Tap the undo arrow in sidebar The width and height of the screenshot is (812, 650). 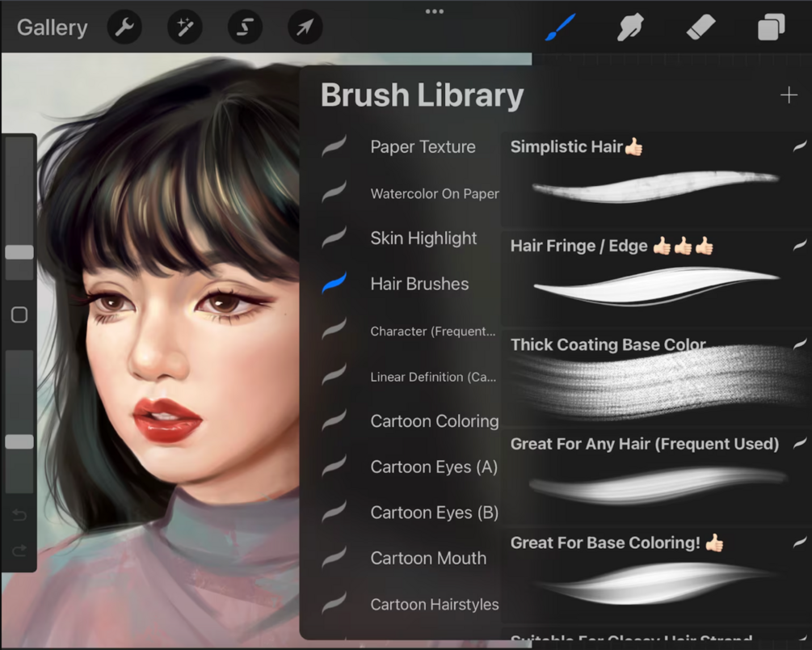pyautogui.click(x=19, y=515)
